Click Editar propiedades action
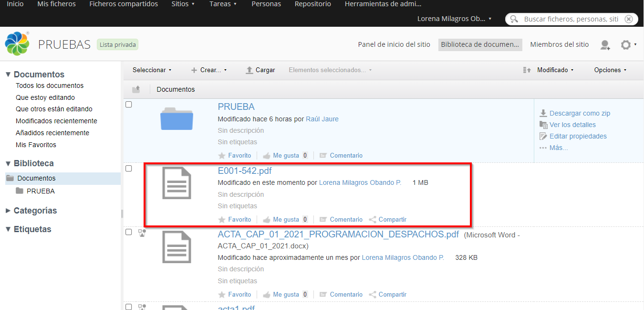The image size is (644, 310). (573, 136)
